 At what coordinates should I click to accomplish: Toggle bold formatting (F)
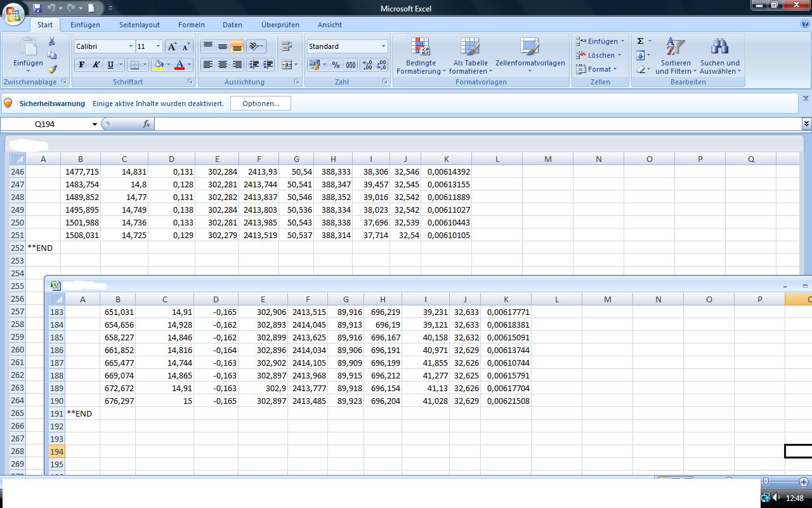(x=81, y=65)
